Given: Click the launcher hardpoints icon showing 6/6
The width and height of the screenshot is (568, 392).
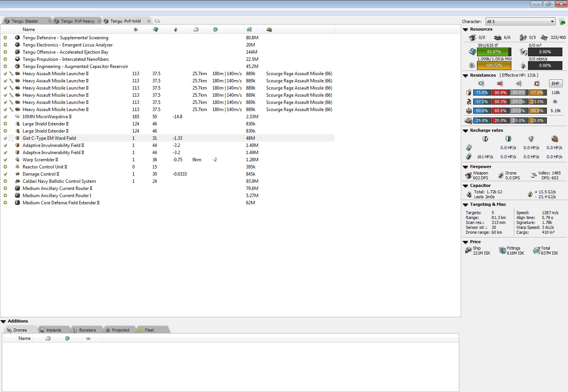Looking at the screenshot, I should point(498,37).
